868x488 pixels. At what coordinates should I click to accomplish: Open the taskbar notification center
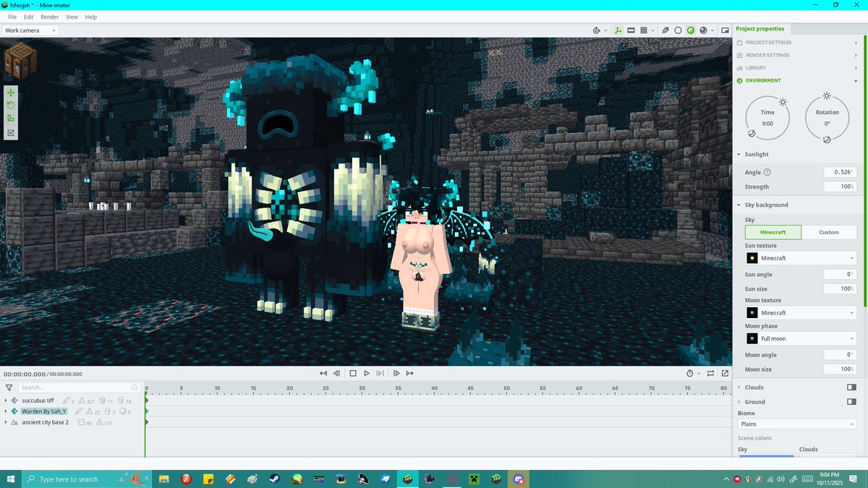click(854, 479)
